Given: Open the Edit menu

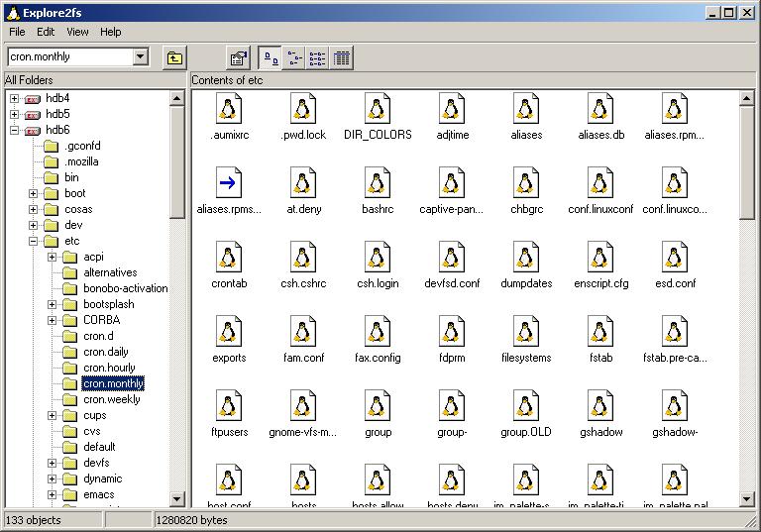Looking at the screenshot, I should click(x=46, y=32).
